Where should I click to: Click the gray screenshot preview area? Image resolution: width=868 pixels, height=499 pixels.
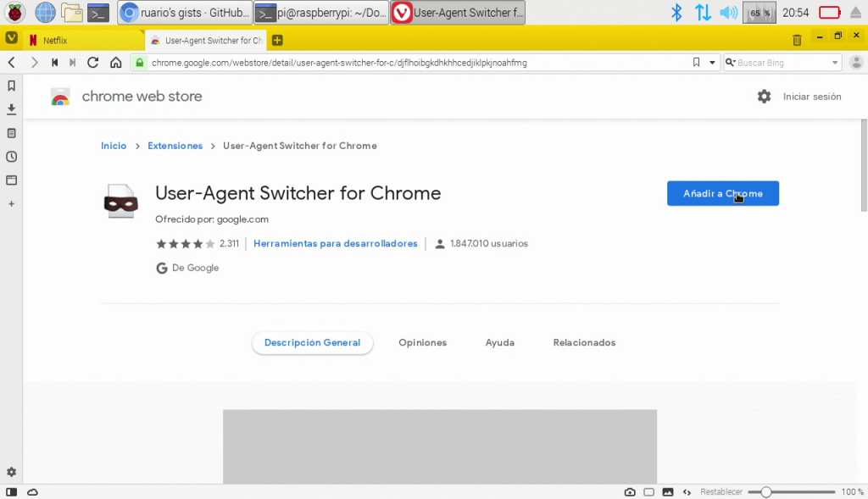pyautogui.click(x=440, y=446)
